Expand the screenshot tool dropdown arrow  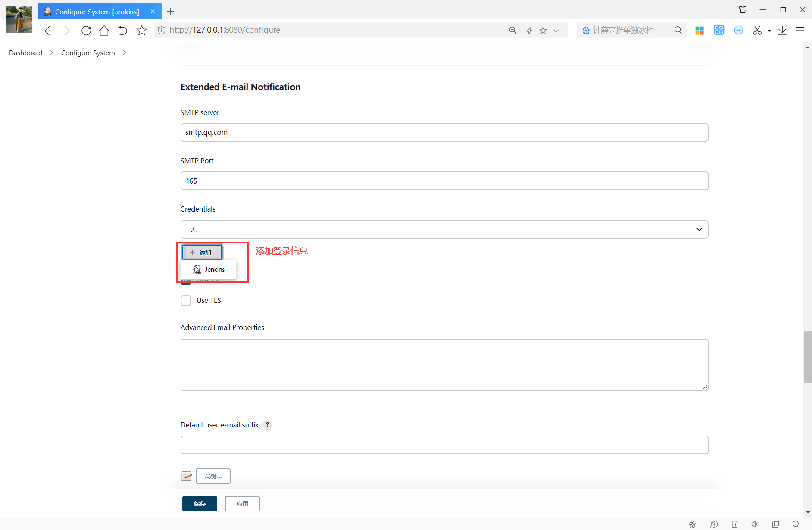click(769, 31)
